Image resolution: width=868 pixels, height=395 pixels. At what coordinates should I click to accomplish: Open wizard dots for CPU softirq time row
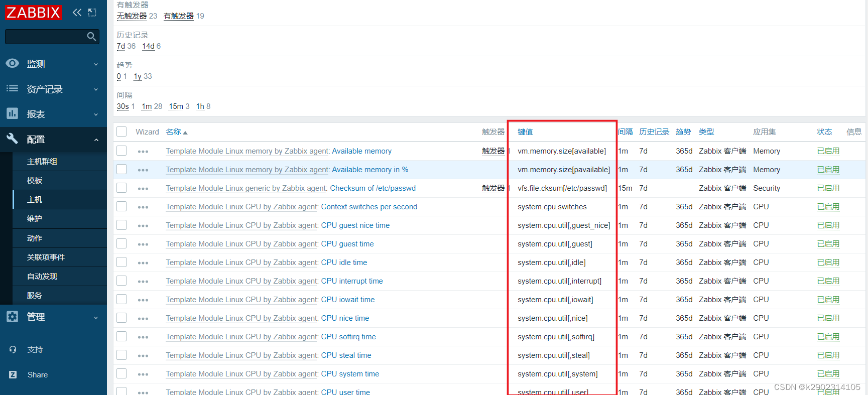pyautogui.click(x=143, y=337)
